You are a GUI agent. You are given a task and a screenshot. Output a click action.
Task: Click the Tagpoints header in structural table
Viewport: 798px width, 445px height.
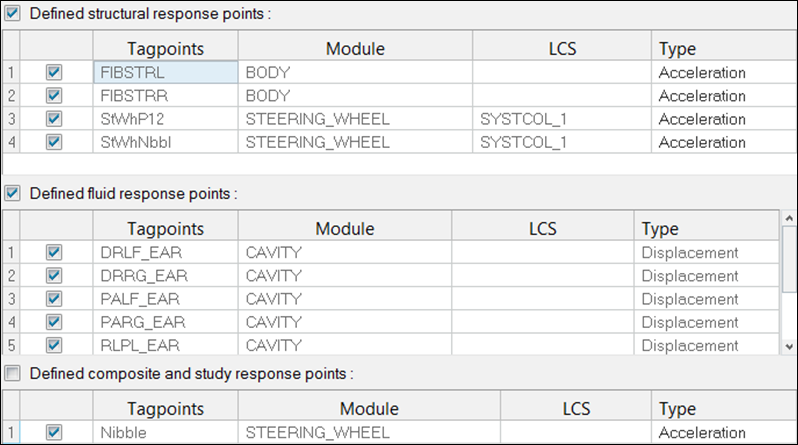pos(165,49)
